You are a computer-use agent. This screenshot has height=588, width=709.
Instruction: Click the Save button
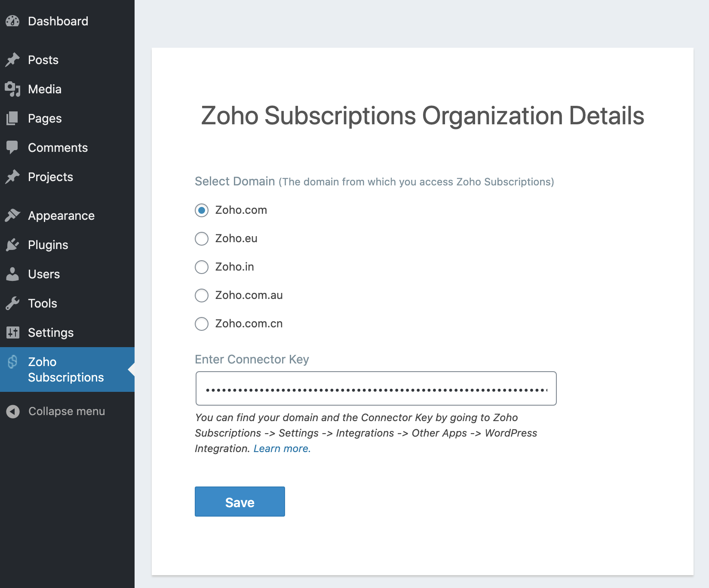239,502
